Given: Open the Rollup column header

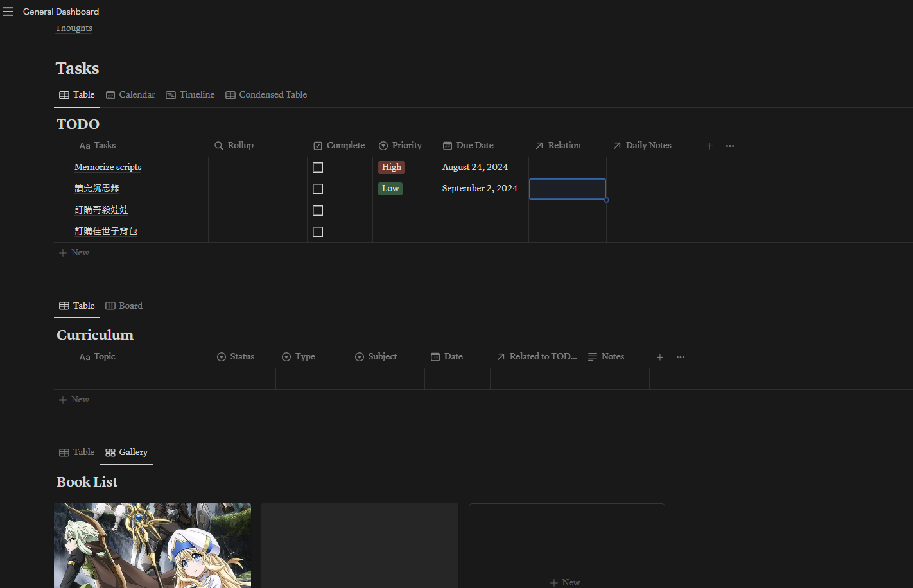Looking at the screenshot, I should (x=234, y=146).
